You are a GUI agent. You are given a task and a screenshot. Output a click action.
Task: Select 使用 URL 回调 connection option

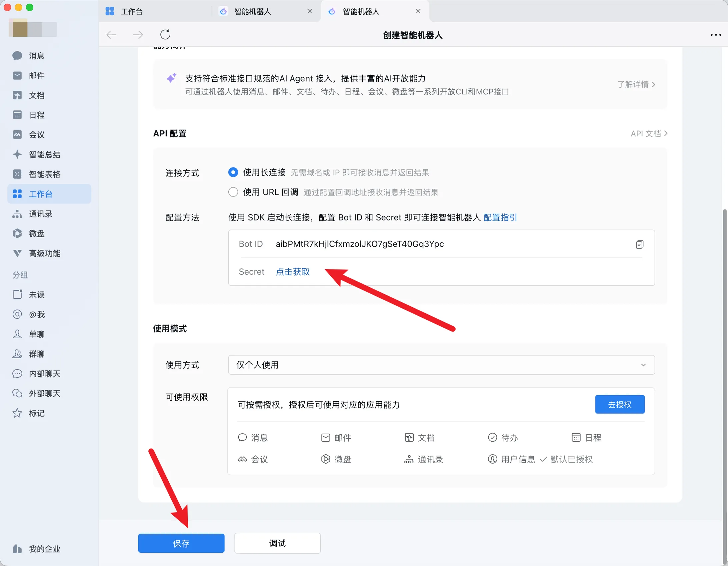233,192
